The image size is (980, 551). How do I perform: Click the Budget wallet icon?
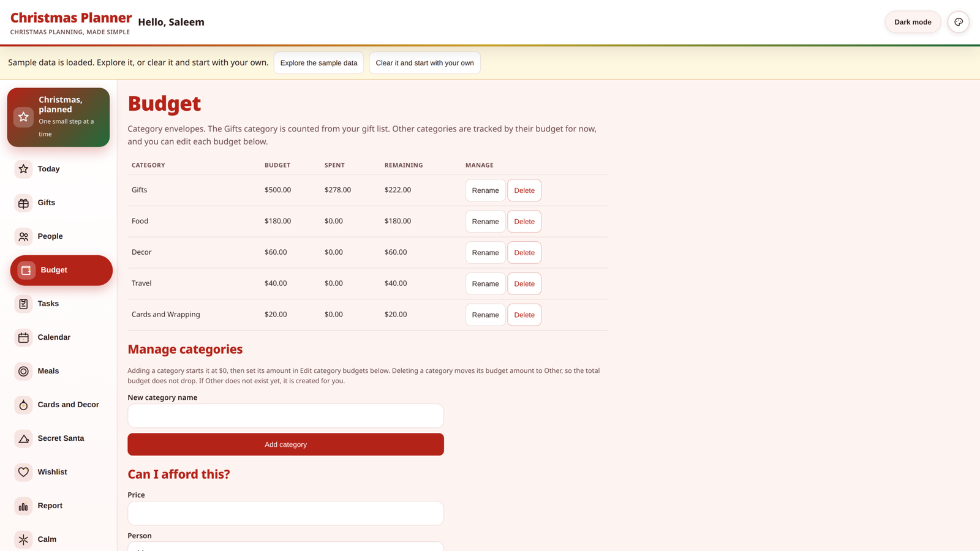[x=26, y=270]
